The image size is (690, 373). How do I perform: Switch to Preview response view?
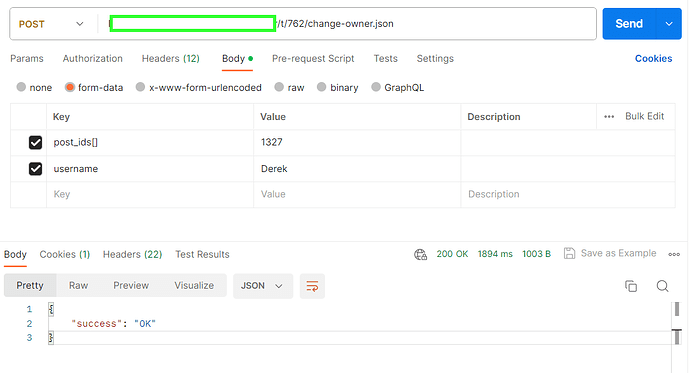click(x=131, y=285)
